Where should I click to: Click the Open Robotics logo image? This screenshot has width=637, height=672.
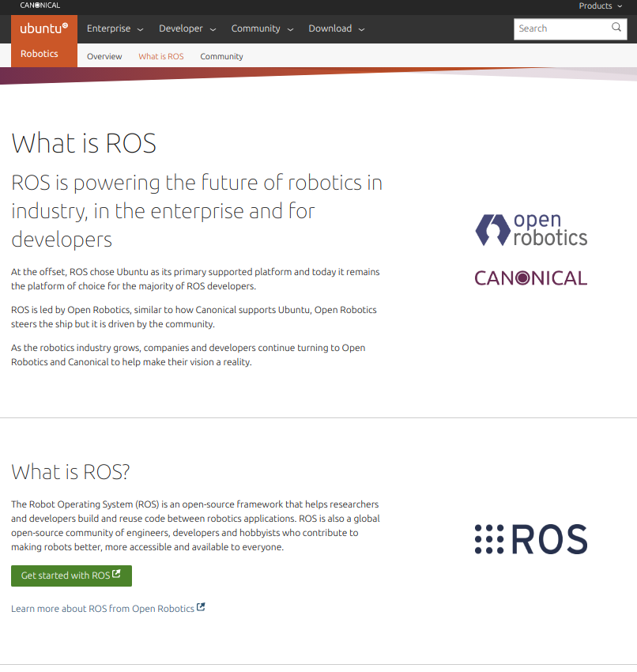pos(530,229)
